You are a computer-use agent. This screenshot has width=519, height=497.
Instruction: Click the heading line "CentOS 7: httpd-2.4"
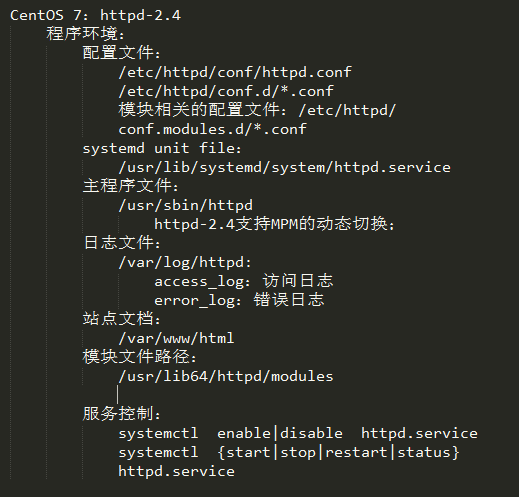point(96,15)
